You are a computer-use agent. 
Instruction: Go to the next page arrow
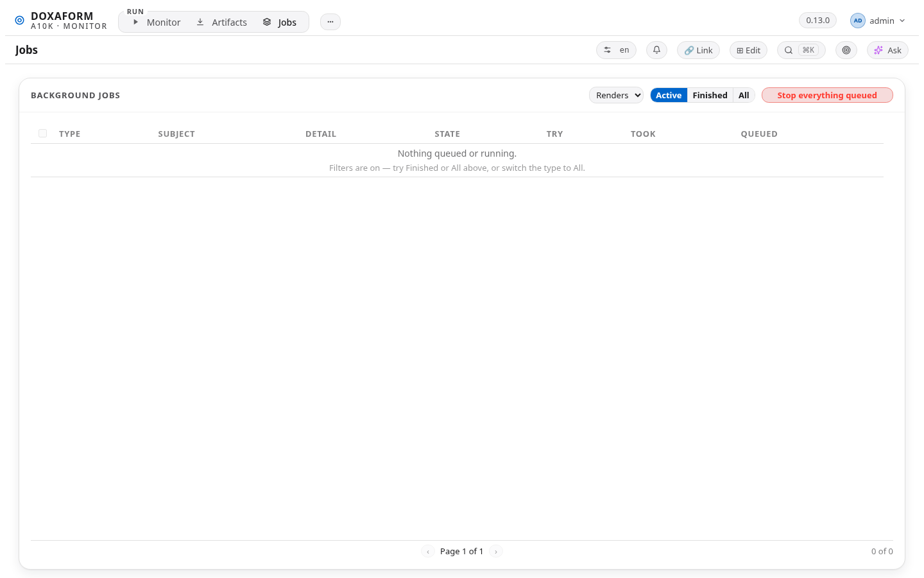tap(496, 551)
